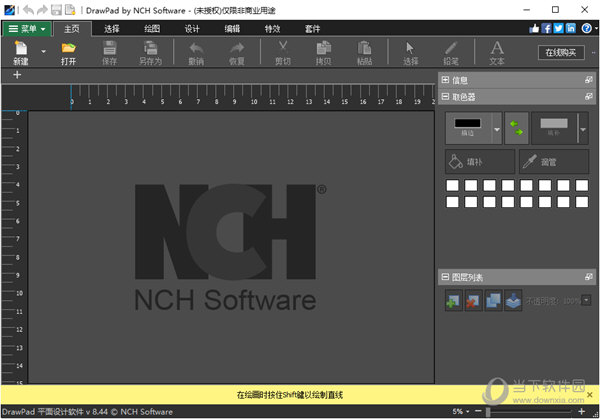Click the New (新建) document icon
The height and width of the screenshot is (419, 600).
(21, 48)
